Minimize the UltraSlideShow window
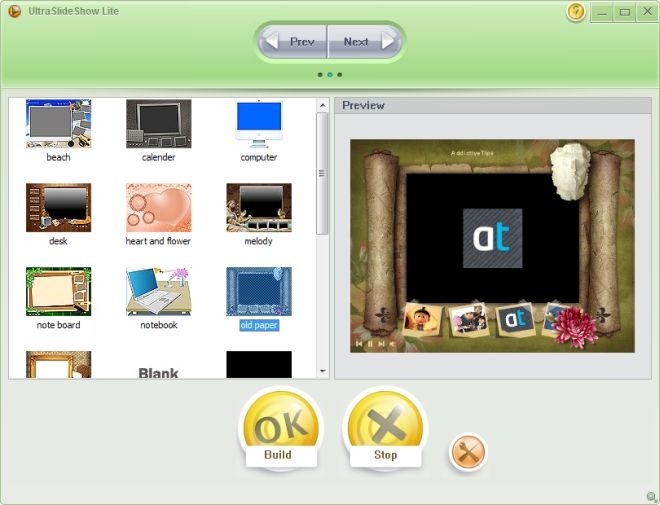The width and height of the screenshot is (660, 505). pyautogui.click(x=602, y=12)
